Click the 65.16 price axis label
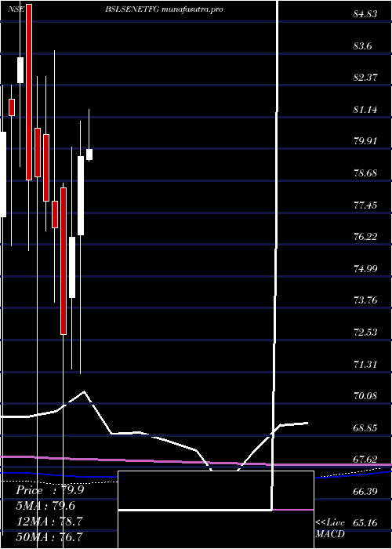392x549 pixels. pyautogui.click(x=365, y=523)
